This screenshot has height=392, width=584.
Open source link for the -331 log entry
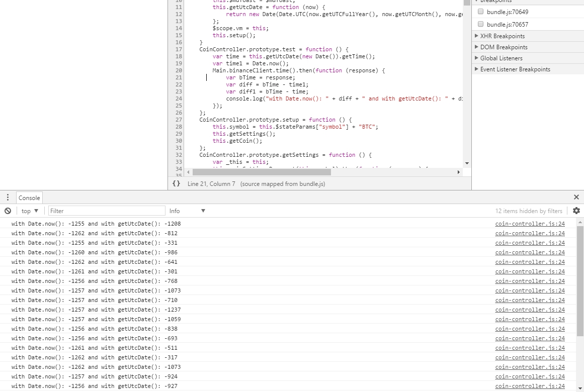(x=530, y=243)
